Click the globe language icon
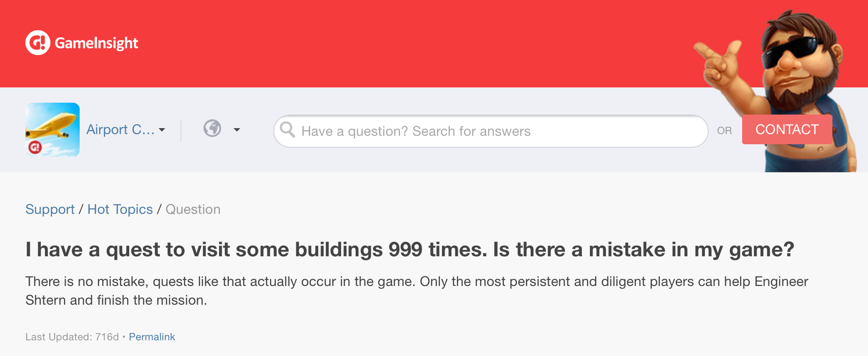 tap(212, 128)
